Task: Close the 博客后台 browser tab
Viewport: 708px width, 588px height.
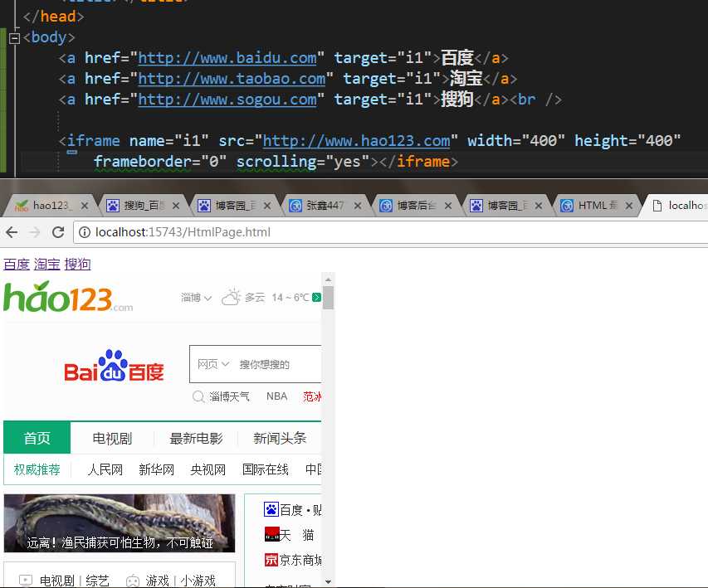Action: pos(448,206)
